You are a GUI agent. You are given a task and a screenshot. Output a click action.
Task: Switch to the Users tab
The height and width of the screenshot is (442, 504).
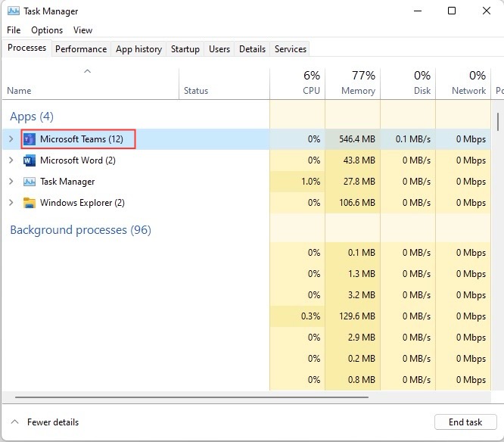219,49
